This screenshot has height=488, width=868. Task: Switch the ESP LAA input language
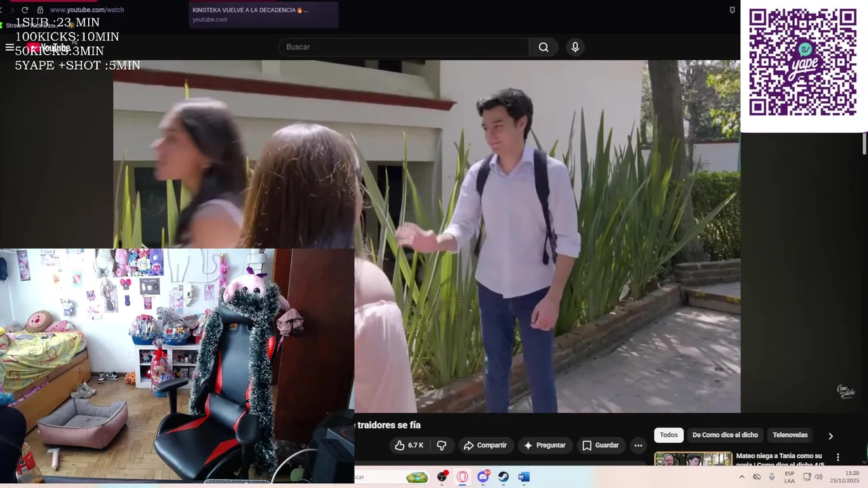pos(789,477)
